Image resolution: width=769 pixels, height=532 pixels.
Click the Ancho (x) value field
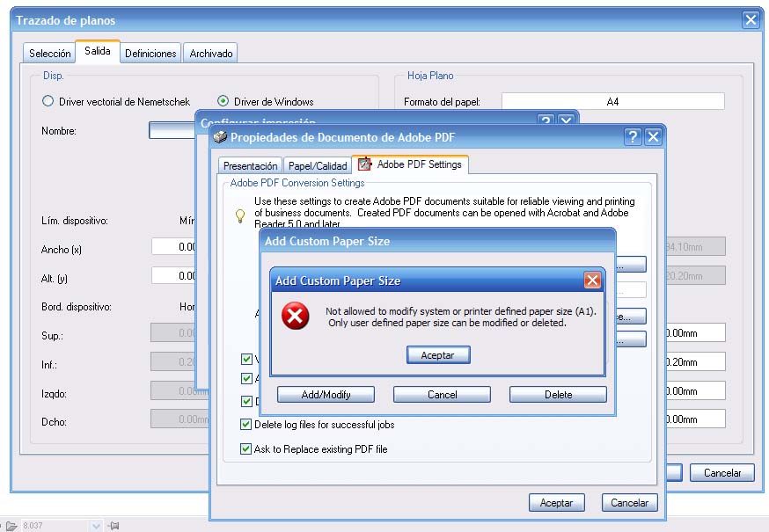(173, 246)
